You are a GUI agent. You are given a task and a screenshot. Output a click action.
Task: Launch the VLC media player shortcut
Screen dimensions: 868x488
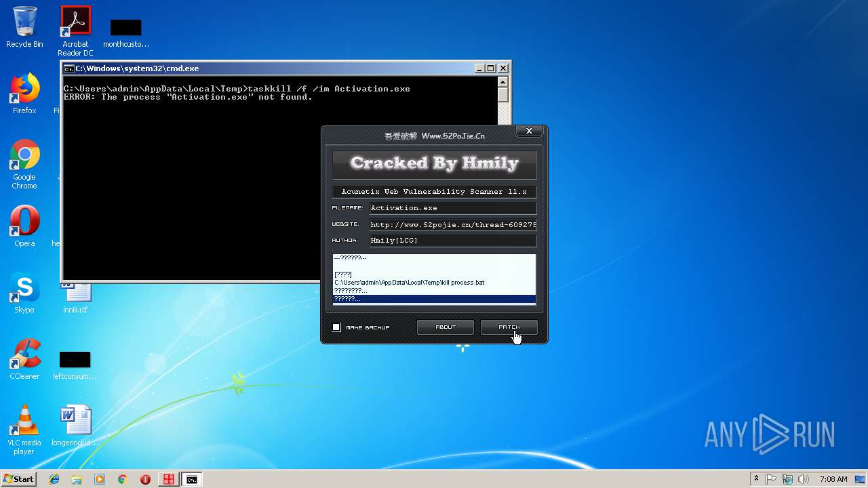pos(24,430)
